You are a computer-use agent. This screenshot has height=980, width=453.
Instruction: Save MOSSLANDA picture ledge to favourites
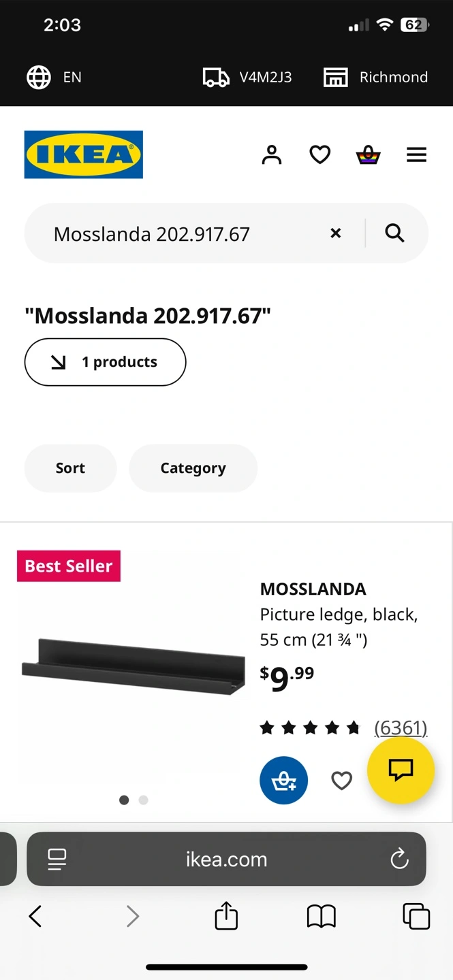pyautogui.click(x=341, y=780)
